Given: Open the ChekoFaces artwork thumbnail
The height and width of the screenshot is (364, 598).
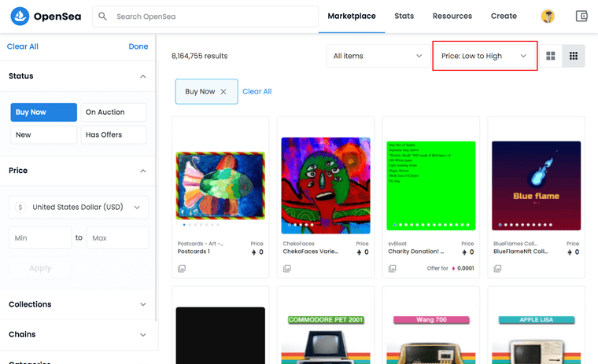Looking at the screenshot, I should pyautogui.click(x=326, y=186).
